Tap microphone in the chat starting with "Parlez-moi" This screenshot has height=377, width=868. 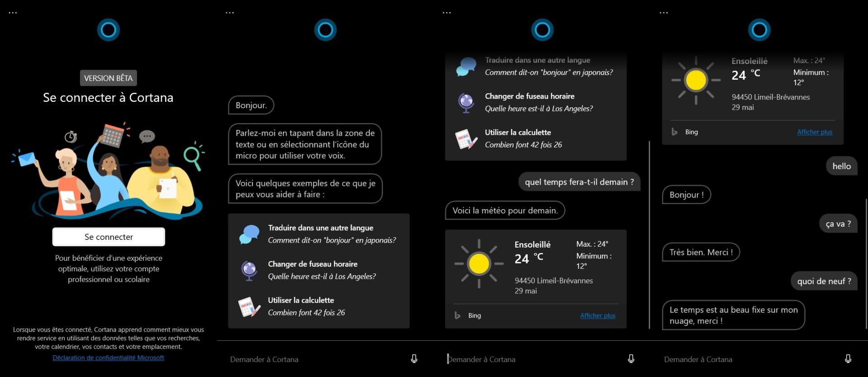[x=414, y=359]
